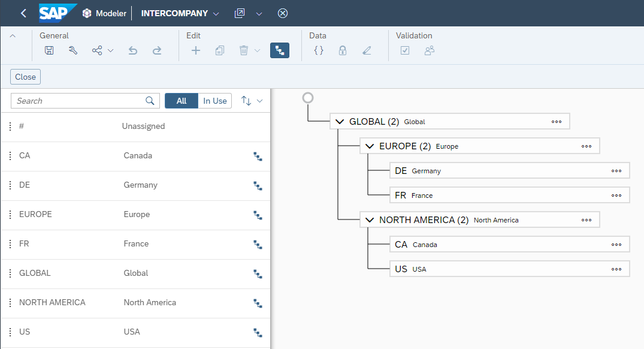Screen dimensions: 644x349
Task: Click the share icon
Action: point(97,50)
